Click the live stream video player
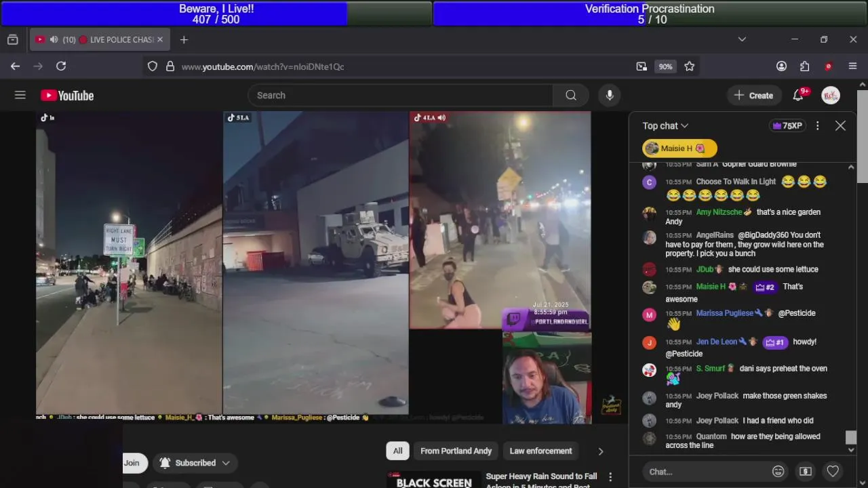This screenshot has height=488, width=868. coord(313,267)
